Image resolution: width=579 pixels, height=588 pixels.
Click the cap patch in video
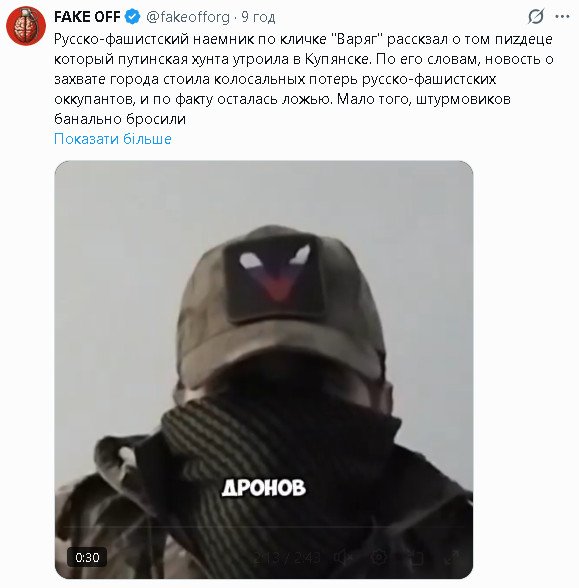pyautogui.click(x=274, y=278)
